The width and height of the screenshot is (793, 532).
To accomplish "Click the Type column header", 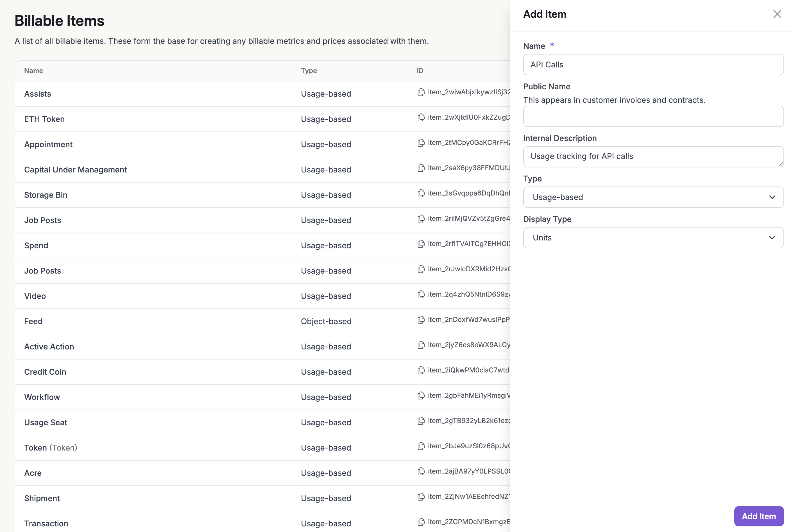I will point(309,71).
